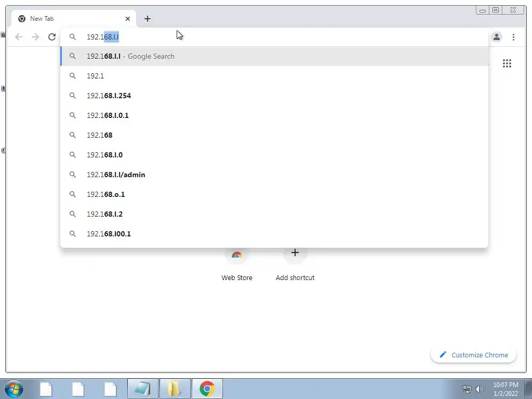Image resolution: width=532 pixels, height=399 pixels.
Task: Click the search icon in the address bar
Action: 73,37
